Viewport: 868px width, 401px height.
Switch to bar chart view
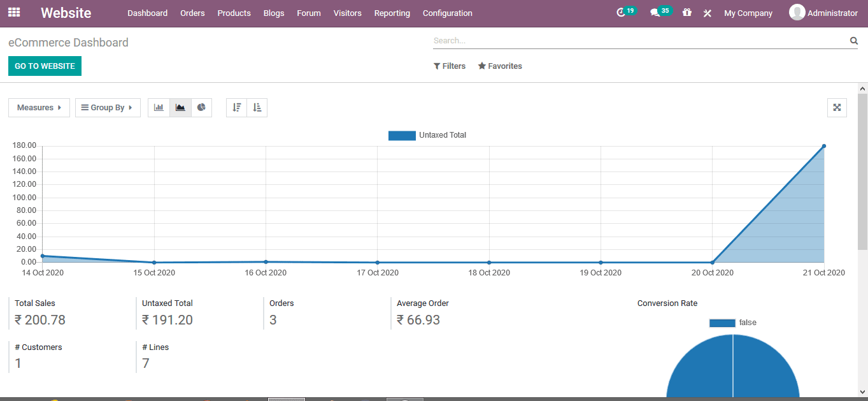159,108
